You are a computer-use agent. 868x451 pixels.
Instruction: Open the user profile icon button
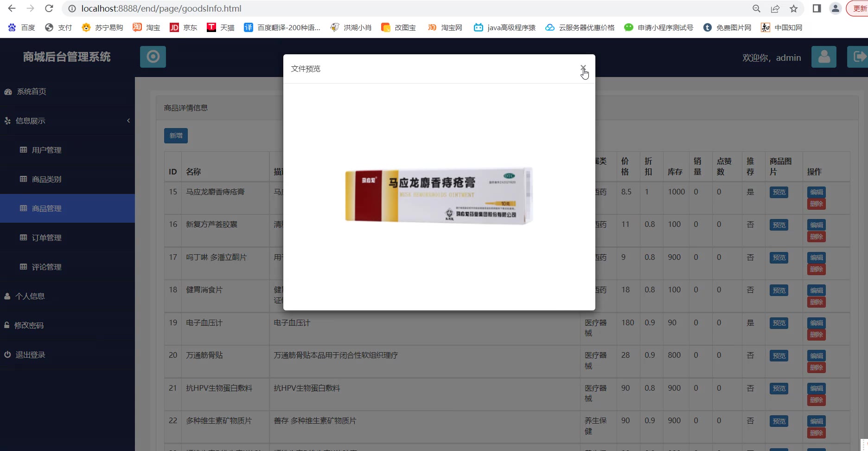pos(824,57)
